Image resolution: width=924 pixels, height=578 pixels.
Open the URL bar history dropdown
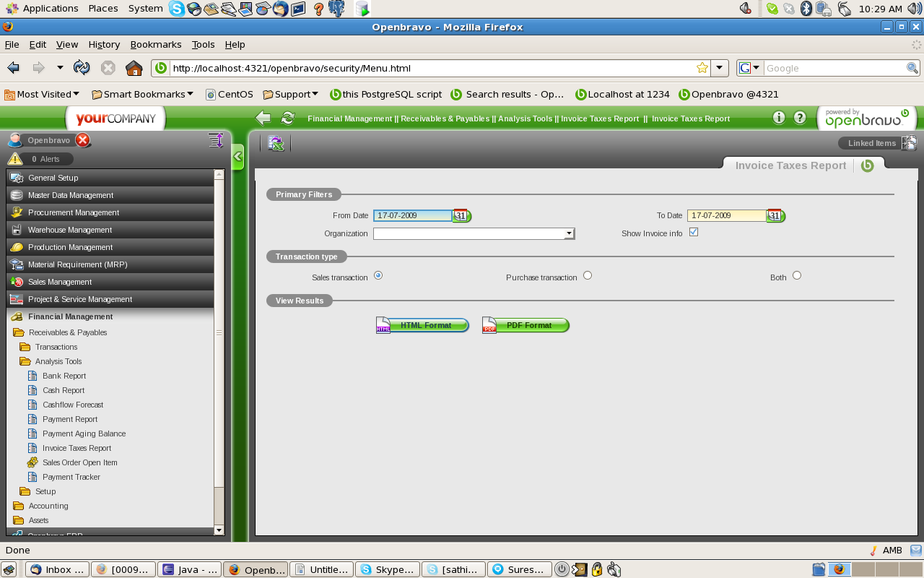tap(720, 68)
